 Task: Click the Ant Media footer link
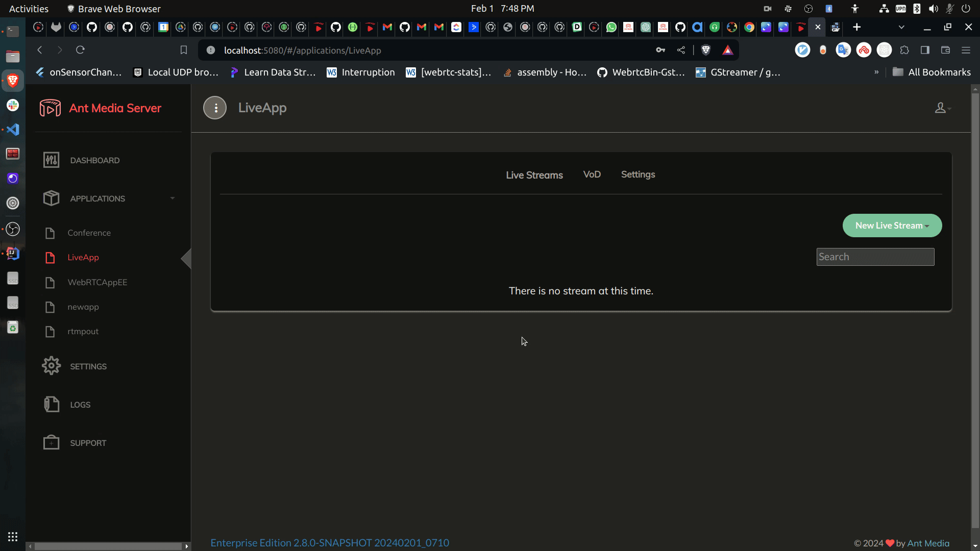(x=928, y=543)
